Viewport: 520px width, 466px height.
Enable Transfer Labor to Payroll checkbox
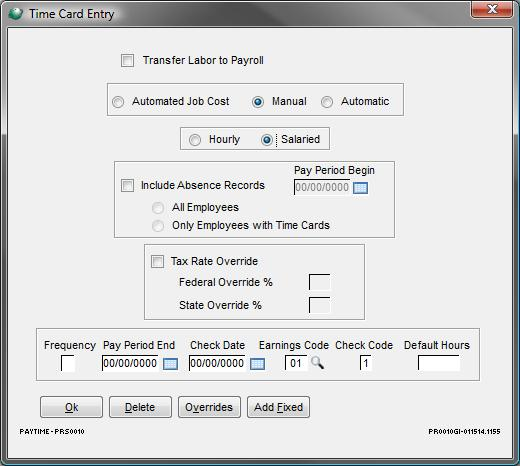pos(127,61)
